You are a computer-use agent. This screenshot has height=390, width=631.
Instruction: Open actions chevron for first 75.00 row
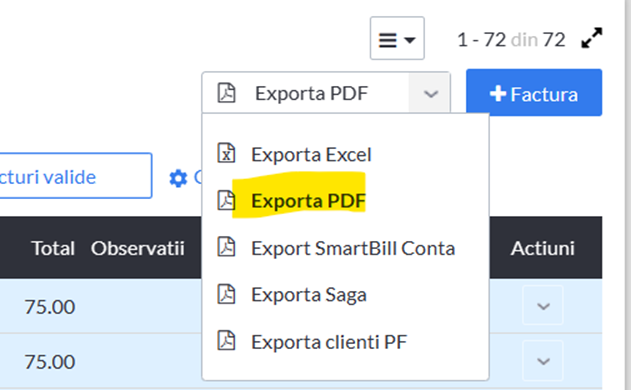pos(543,306)
